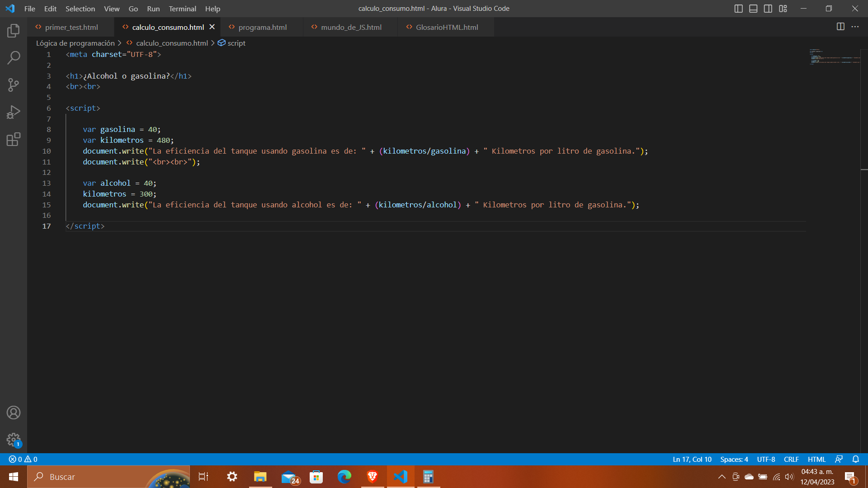This screenshot has height=488, width=868.
Task: Open the Help menu
Action: pos(212,9)
